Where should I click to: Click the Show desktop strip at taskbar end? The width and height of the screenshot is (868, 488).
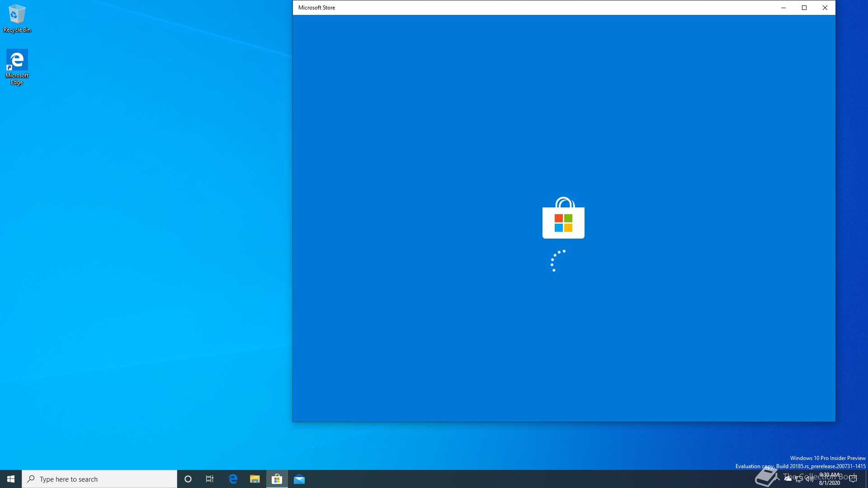pyautogui.click(x=866, y=479)
